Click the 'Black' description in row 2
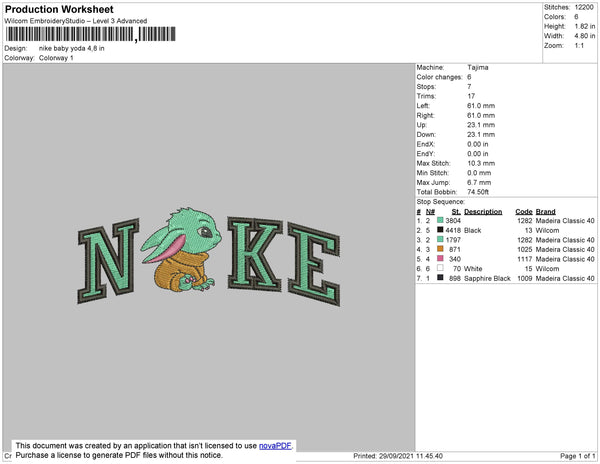 473,230
